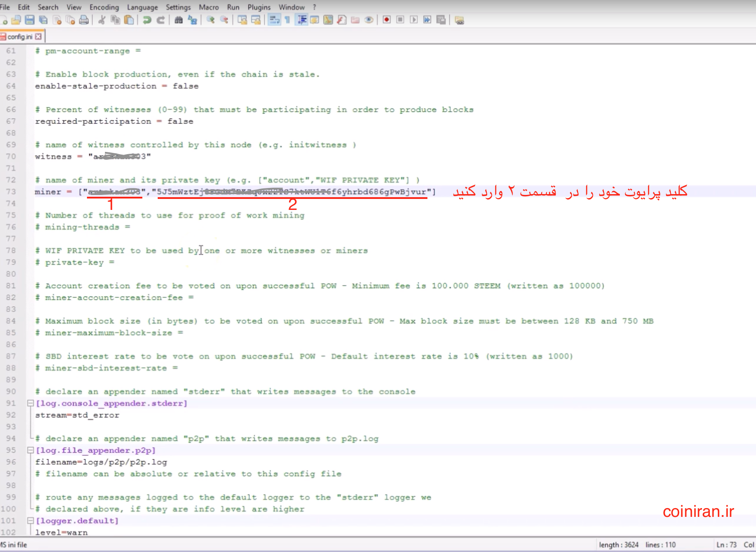Click the Save All toolbar icon
Screen dimensions: 756x552
point(43,20)
